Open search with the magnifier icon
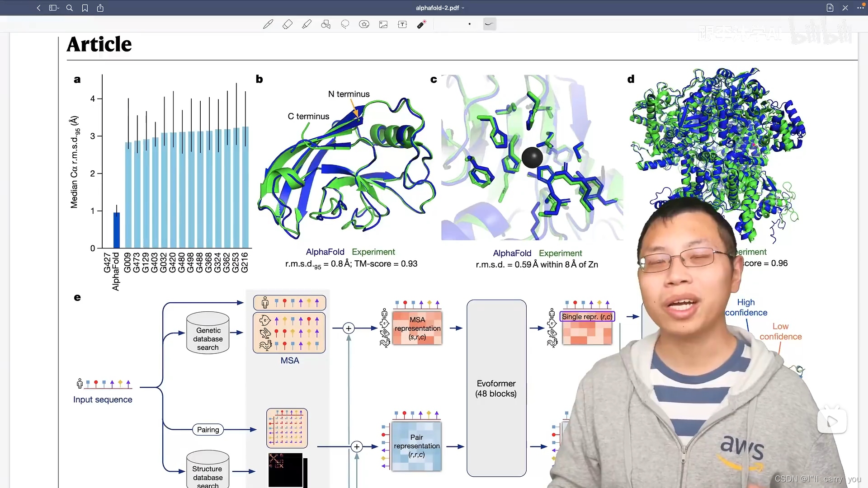 [x=70, y=8]
